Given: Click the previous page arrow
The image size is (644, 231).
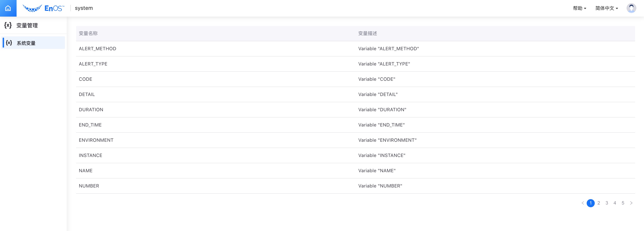Looking at the screenshot, I should coord(583,203).
